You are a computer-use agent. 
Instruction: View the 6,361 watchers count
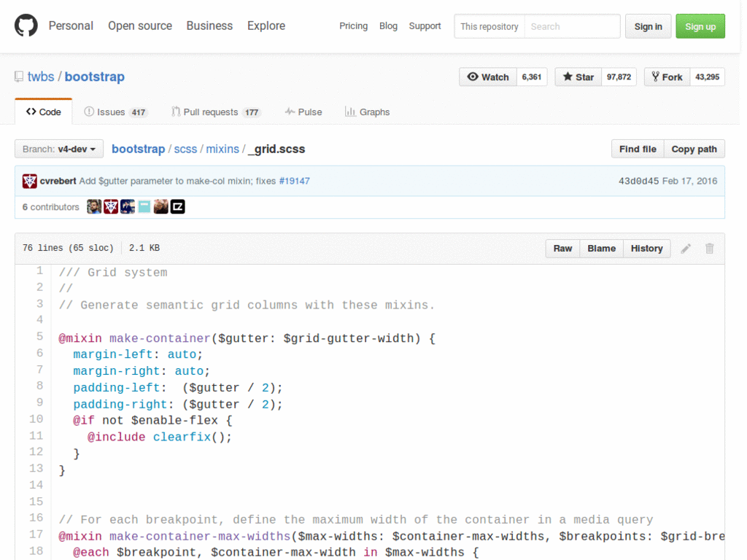coord(532,77)
